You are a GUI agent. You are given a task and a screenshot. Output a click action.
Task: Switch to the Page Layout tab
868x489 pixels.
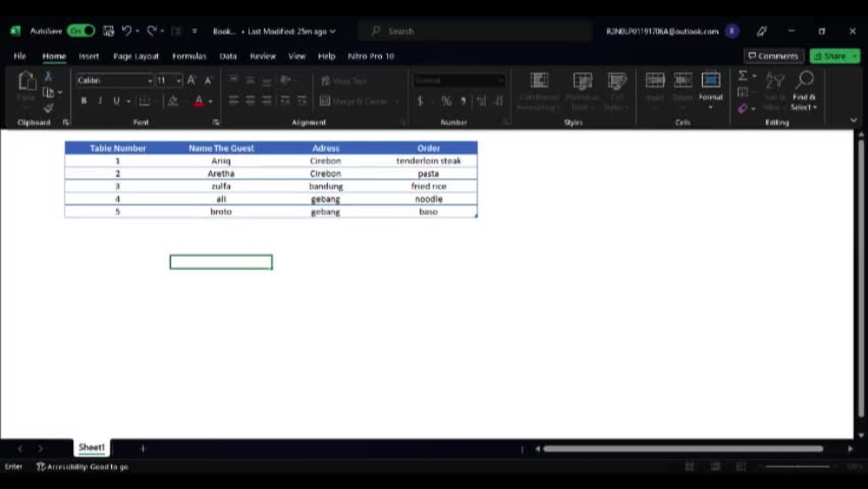pyautogui.click(x=135, y=56)
